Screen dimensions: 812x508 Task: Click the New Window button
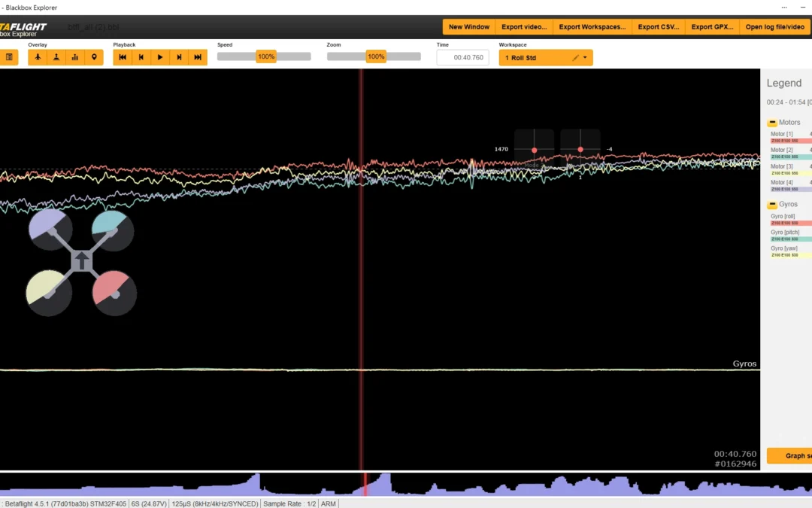[468, 27]
